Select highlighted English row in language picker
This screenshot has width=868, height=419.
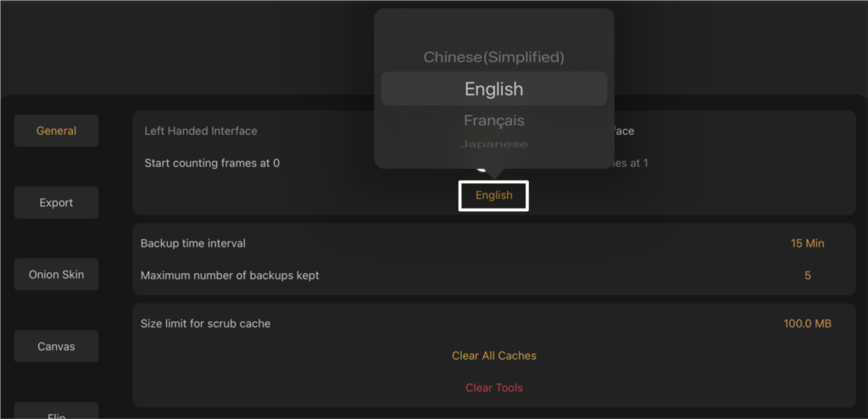[494, 89]
